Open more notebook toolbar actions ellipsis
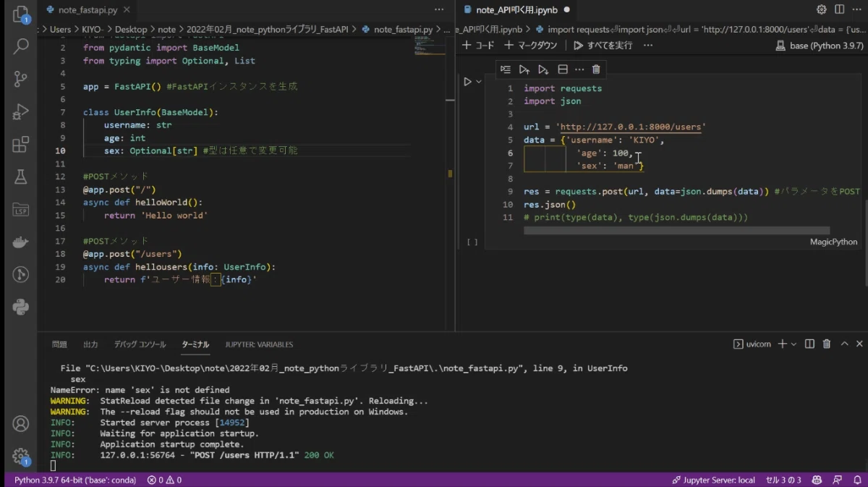868x487 pixels. [647, 45]
